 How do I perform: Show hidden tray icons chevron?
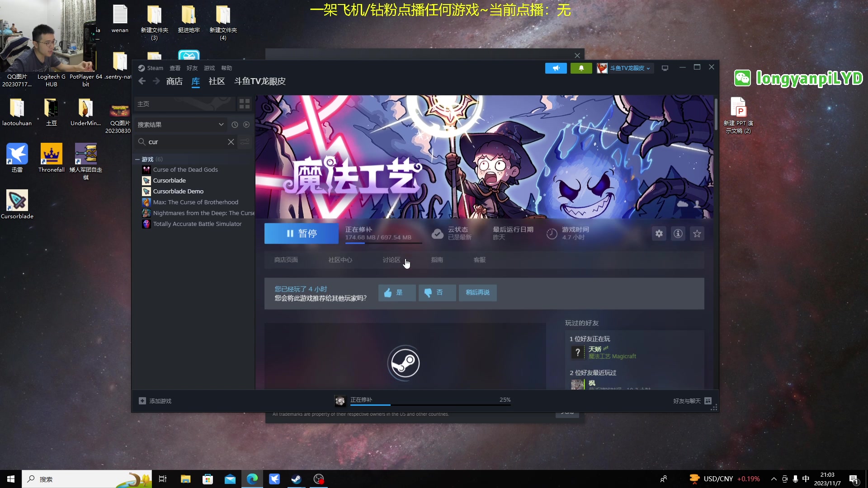coord(774,479)
